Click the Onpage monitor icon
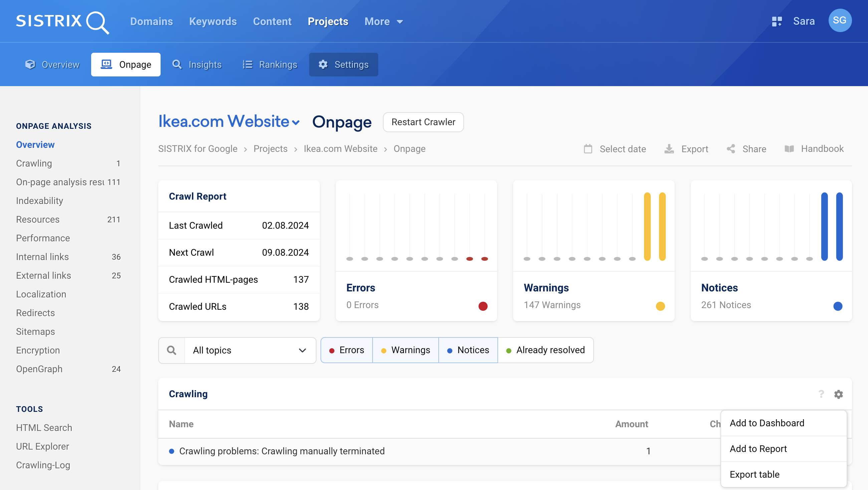This screenshot has width=868, height=490. pos(106,64)
